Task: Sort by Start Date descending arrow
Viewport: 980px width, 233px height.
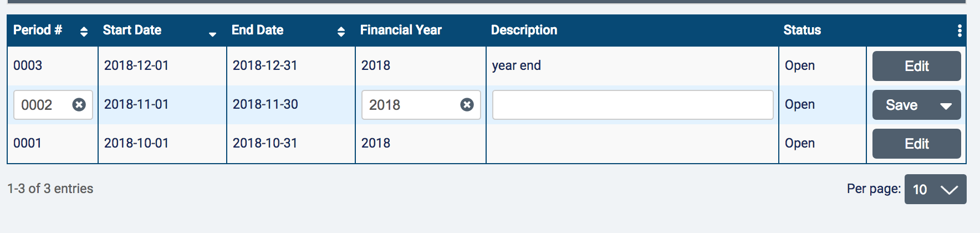Action: click(212, 34)
